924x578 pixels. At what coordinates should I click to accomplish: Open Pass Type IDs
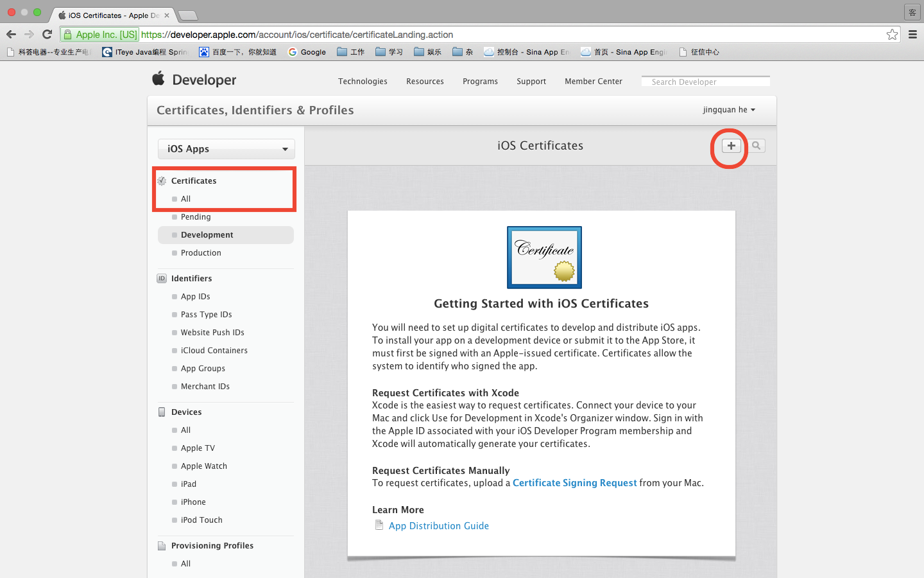click(x=206, y=315)
